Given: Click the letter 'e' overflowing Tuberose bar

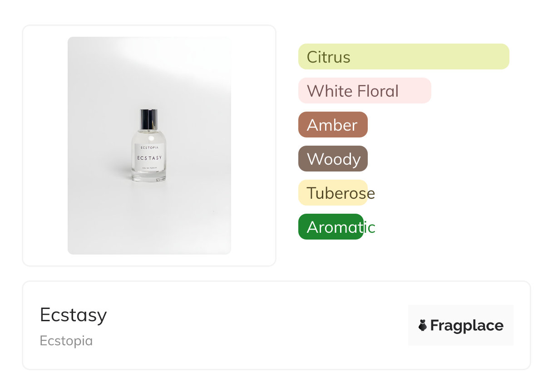Looking at the screenshot, I should coord(371,194).
